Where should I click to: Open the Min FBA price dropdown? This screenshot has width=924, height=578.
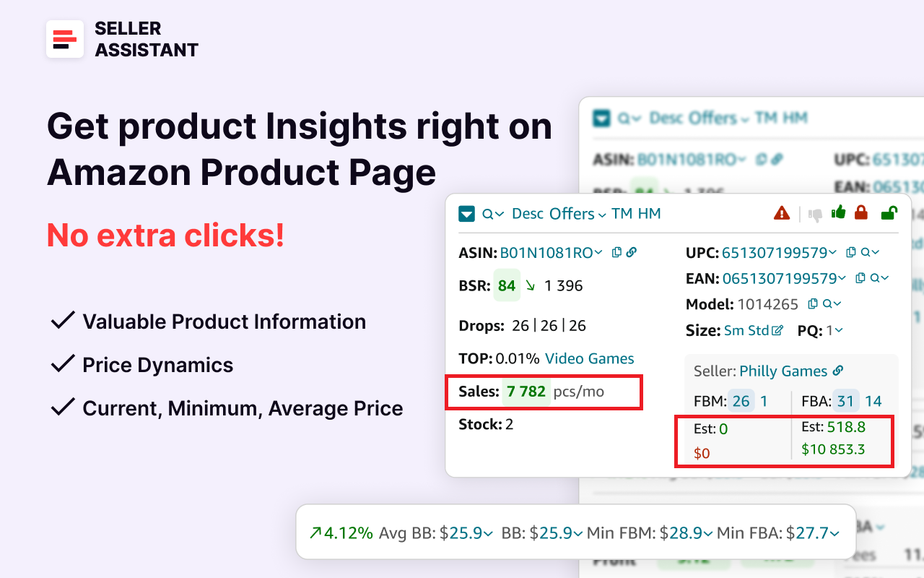pyautogui.click(x=834, y=532)
